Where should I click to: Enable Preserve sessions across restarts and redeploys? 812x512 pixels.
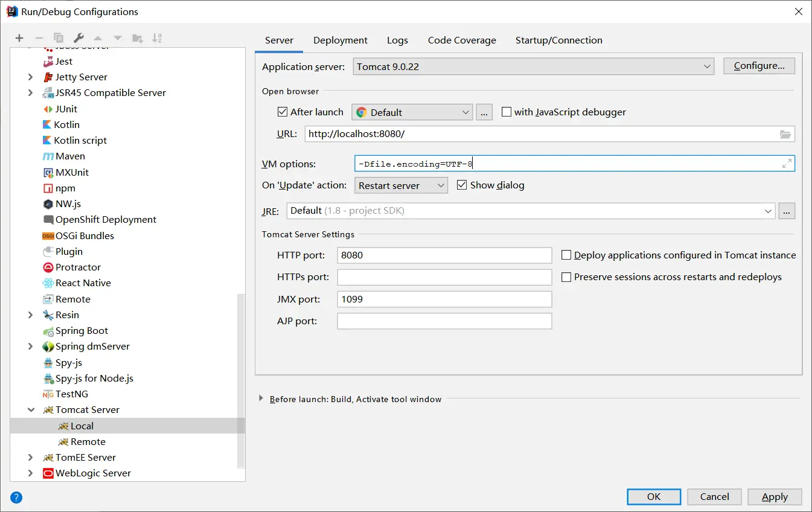(566, 277)
